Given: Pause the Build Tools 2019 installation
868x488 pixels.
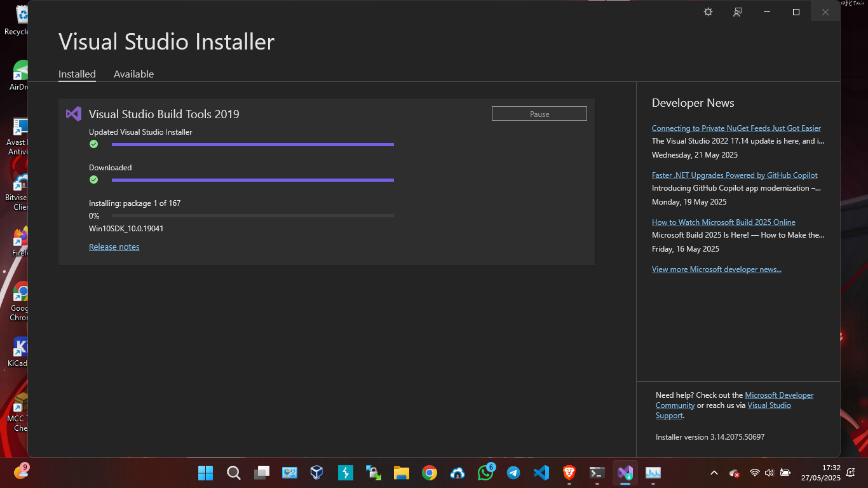Looking at the screenshot, I should pyautogui.click(x=539, y=114).
